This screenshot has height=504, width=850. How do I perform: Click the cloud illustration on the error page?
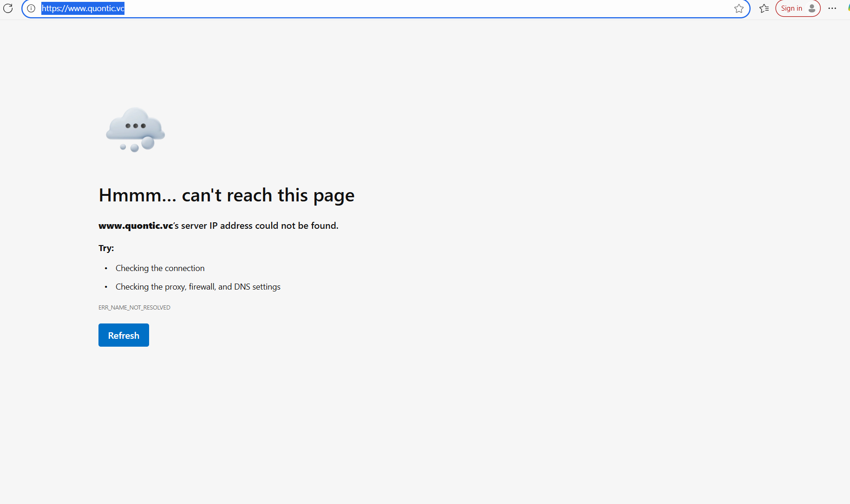pos(135,130)
